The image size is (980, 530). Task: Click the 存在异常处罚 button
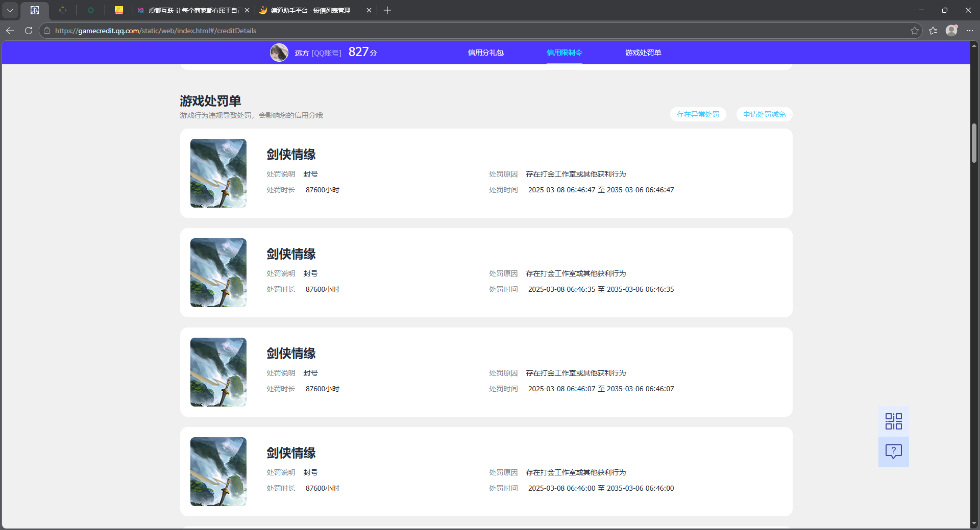698,114
